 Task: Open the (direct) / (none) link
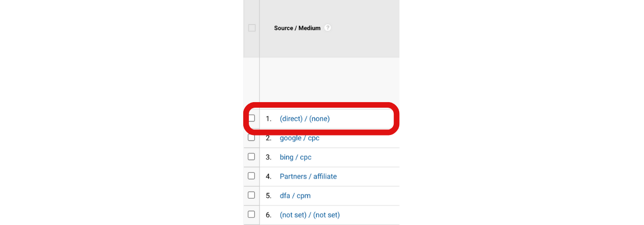tap(304, 119)
